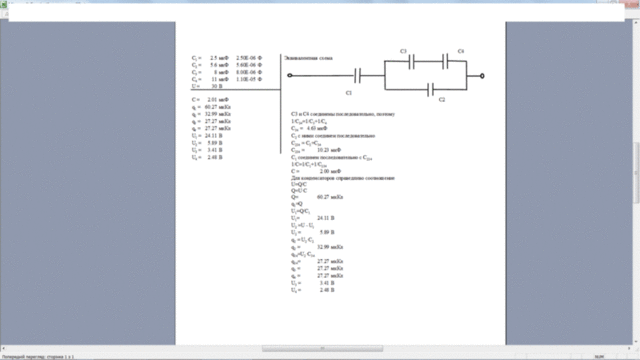Click the vertical scrollbar down arrow
Screen dimensions: 640x360
coord(636,342)
